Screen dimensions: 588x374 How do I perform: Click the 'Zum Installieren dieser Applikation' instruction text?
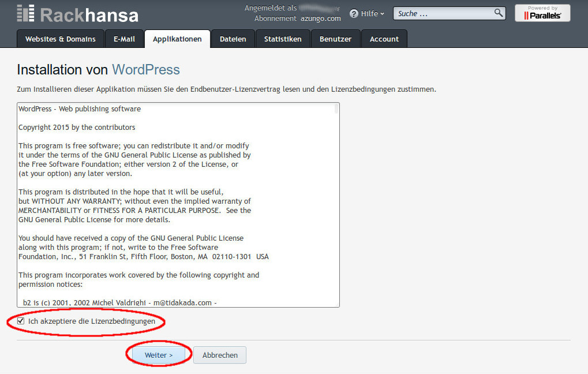[227, 89]
